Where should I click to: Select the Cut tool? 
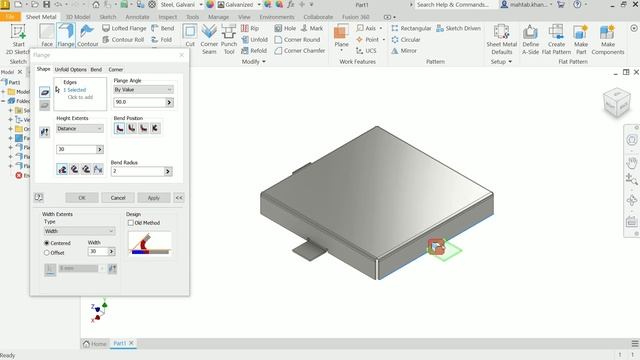point(190,36)
